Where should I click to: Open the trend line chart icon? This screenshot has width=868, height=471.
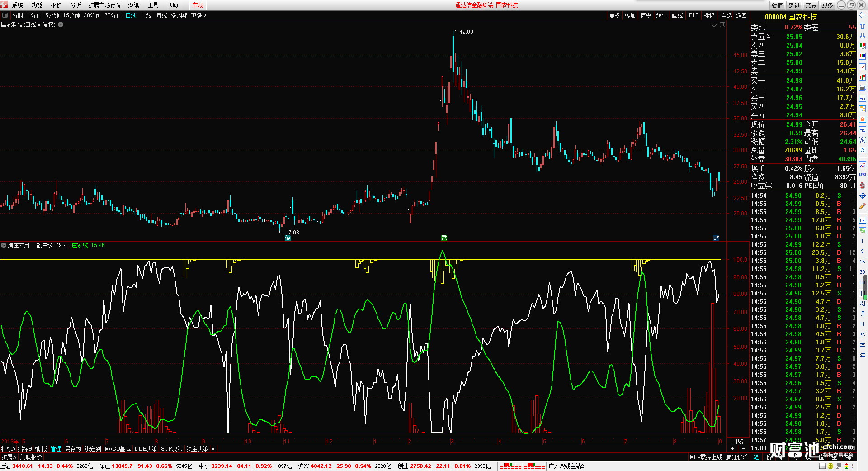863,67
